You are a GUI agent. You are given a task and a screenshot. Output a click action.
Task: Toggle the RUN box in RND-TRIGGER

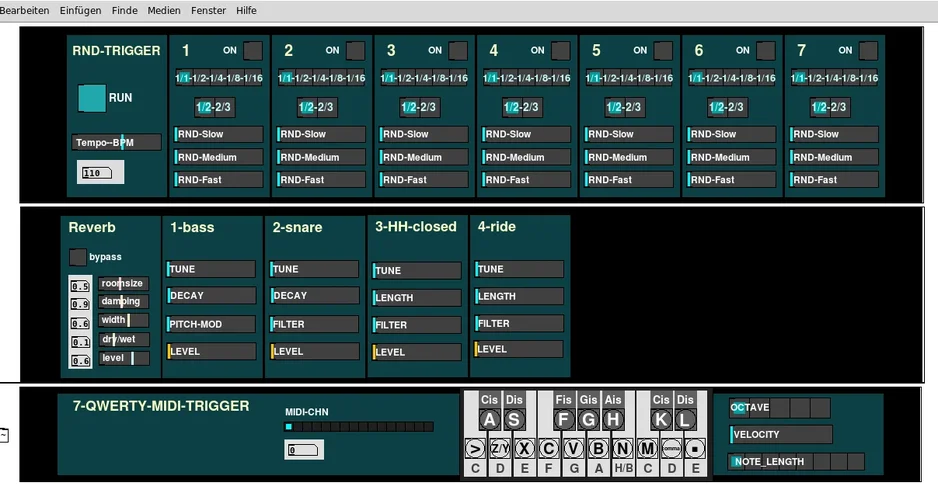coord(92,98)
